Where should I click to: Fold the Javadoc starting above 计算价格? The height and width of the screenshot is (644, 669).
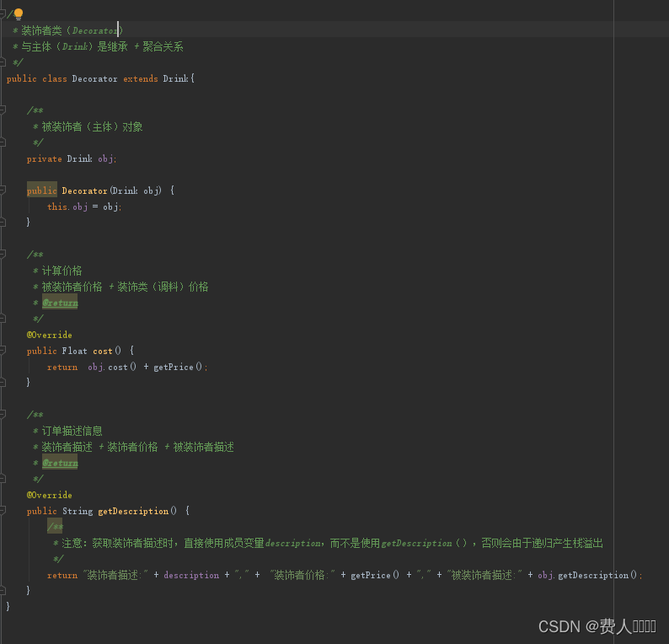coord(3,255)
